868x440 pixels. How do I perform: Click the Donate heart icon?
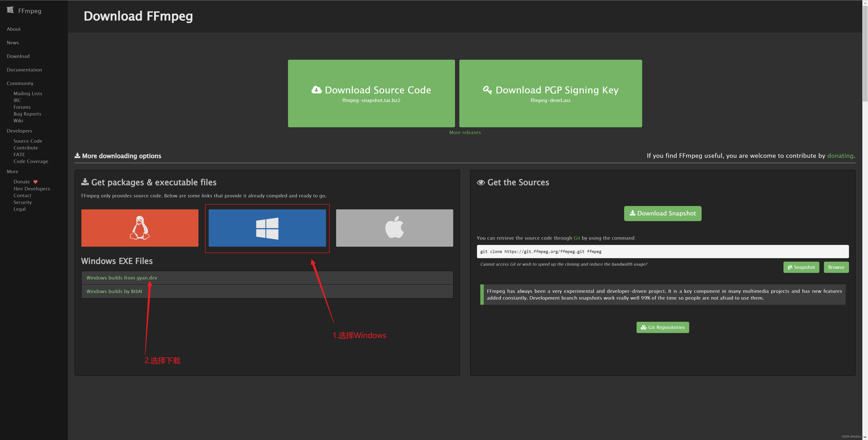[x=35, y=182]
